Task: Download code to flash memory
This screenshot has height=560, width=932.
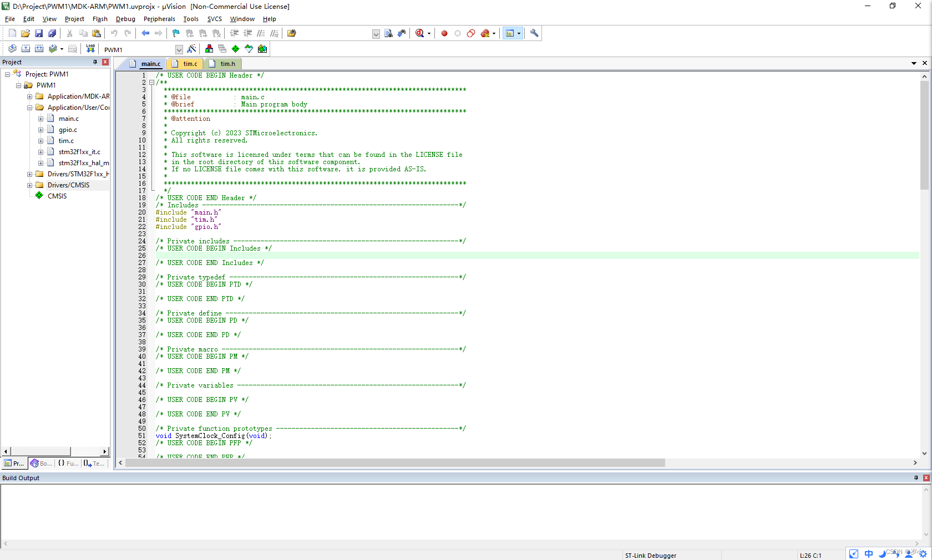Action: 90,49
